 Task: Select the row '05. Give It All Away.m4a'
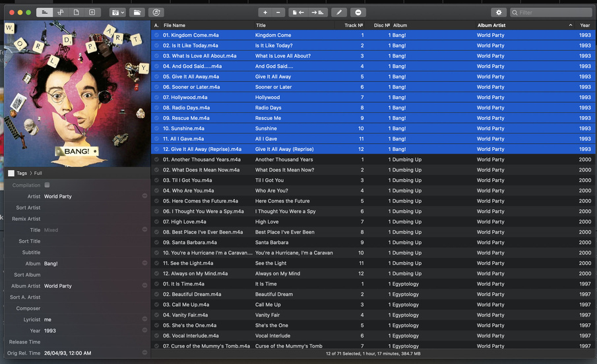click(x=373, y=76)
